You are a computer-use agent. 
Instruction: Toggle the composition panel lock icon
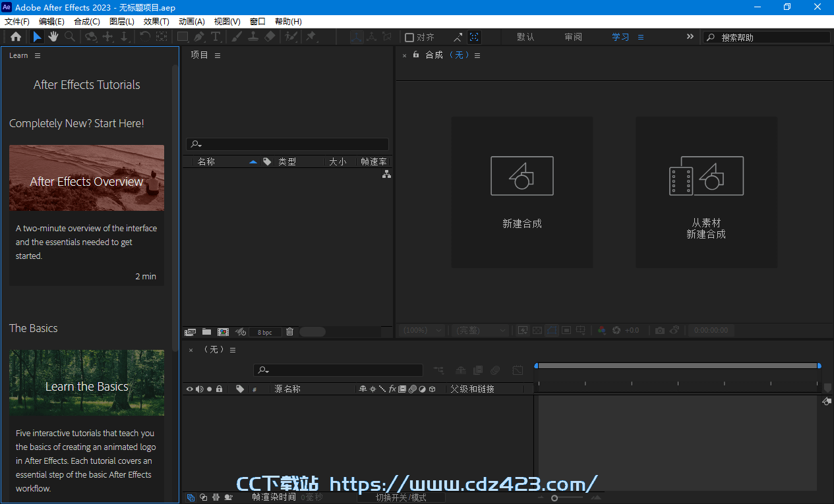416,55
